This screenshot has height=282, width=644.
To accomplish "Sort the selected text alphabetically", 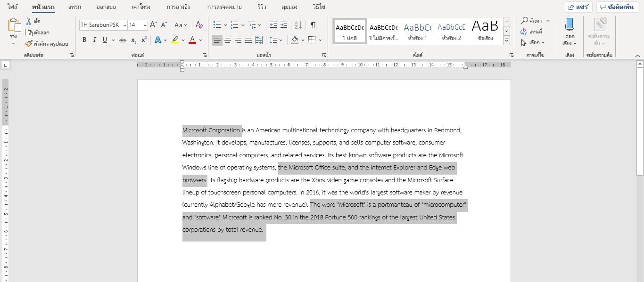I will pos(297,25).
